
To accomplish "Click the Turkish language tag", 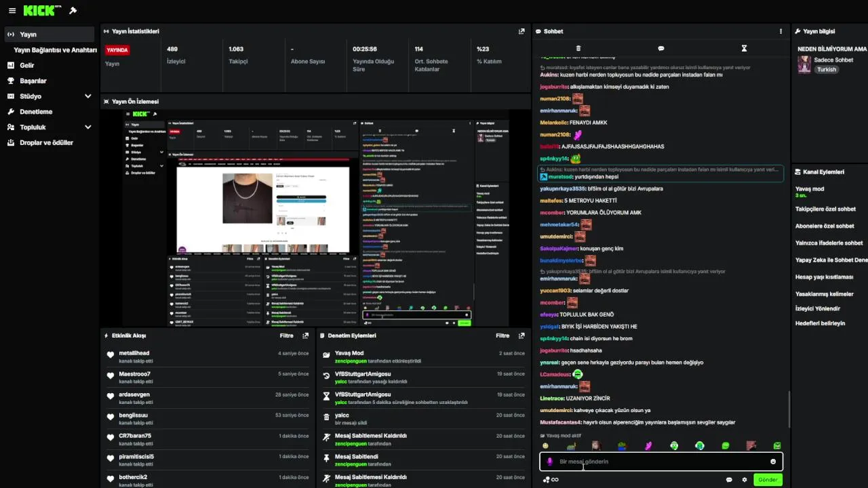I will 827,69.
